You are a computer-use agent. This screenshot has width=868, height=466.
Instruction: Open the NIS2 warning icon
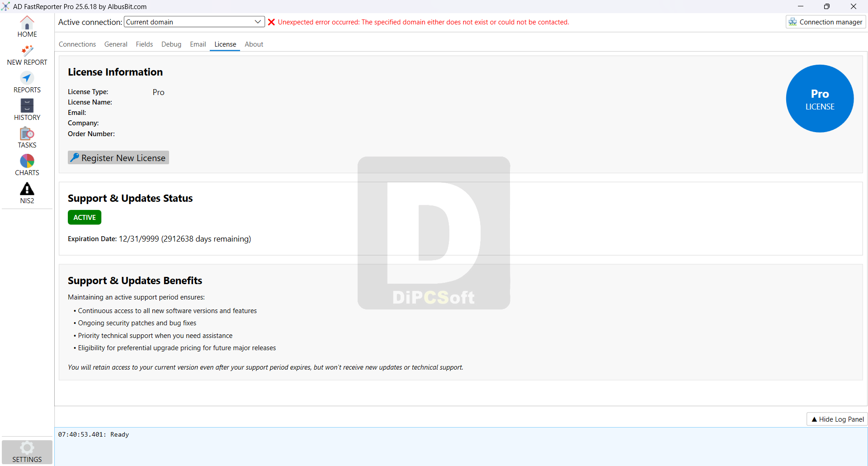(27, 193)
